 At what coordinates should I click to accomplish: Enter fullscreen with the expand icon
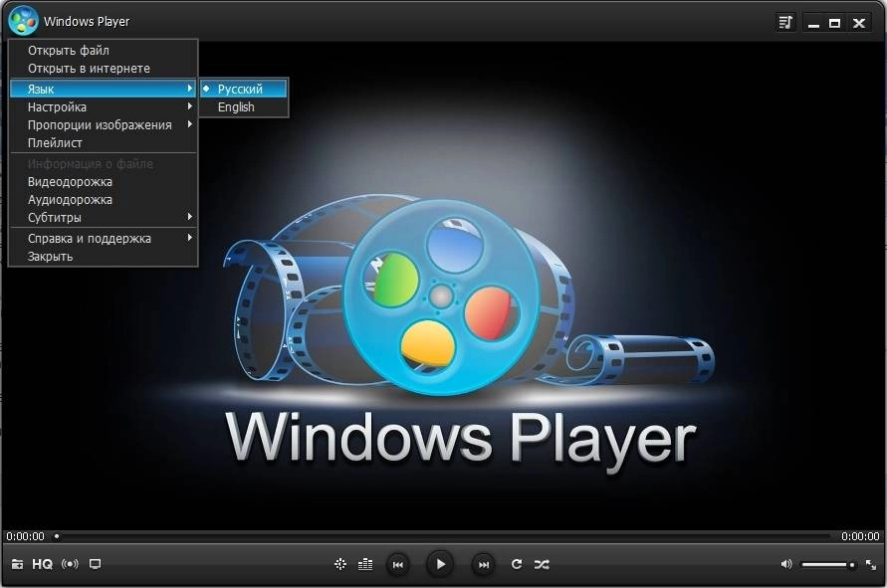tap(871, 564)
